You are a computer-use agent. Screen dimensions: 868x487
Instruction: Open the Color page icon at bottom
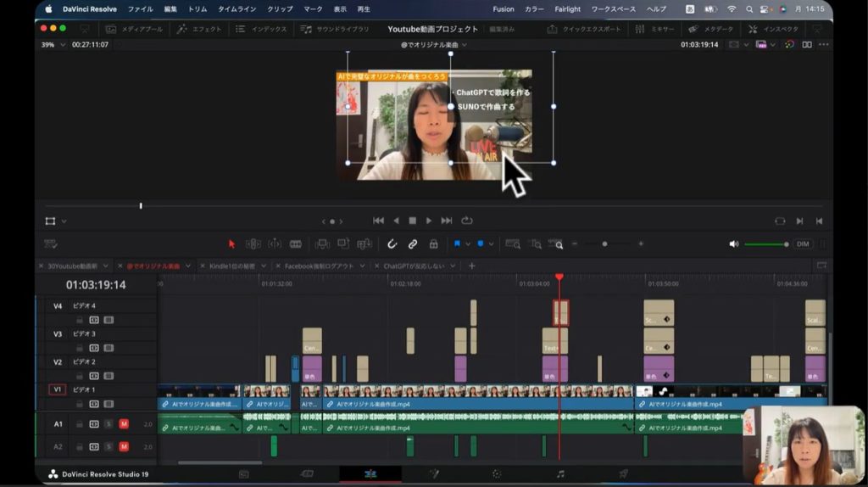click(497, 473)
